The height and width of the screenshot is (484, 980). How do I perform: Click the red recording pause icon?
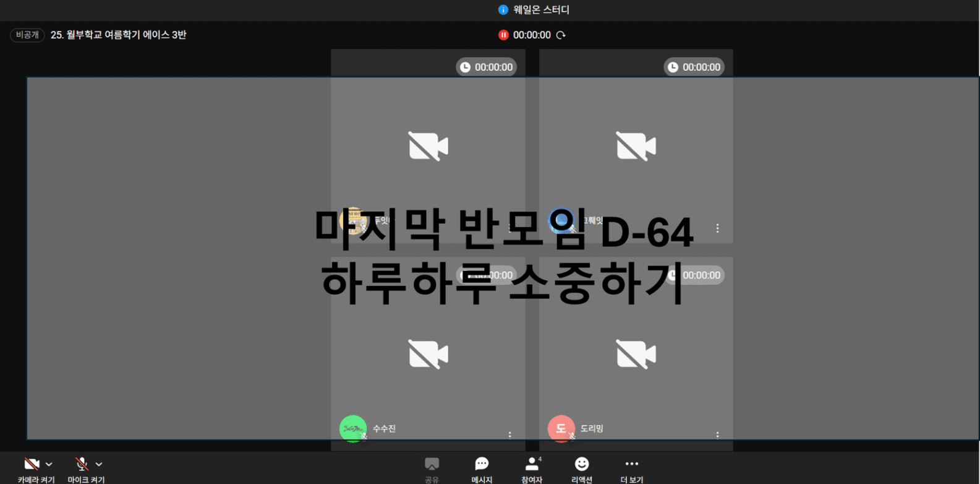pos(503,35)
